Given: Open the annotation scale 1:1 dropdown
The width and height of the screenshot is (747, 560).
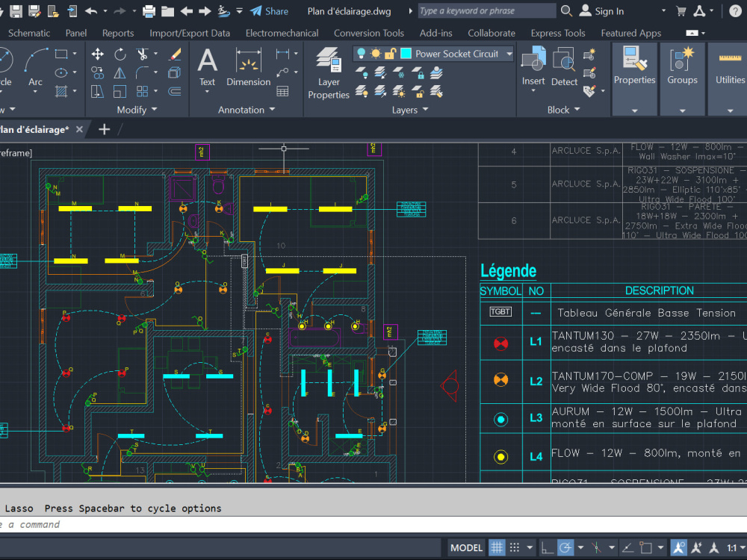Looking at the screenshot, I should pos(737,547).
